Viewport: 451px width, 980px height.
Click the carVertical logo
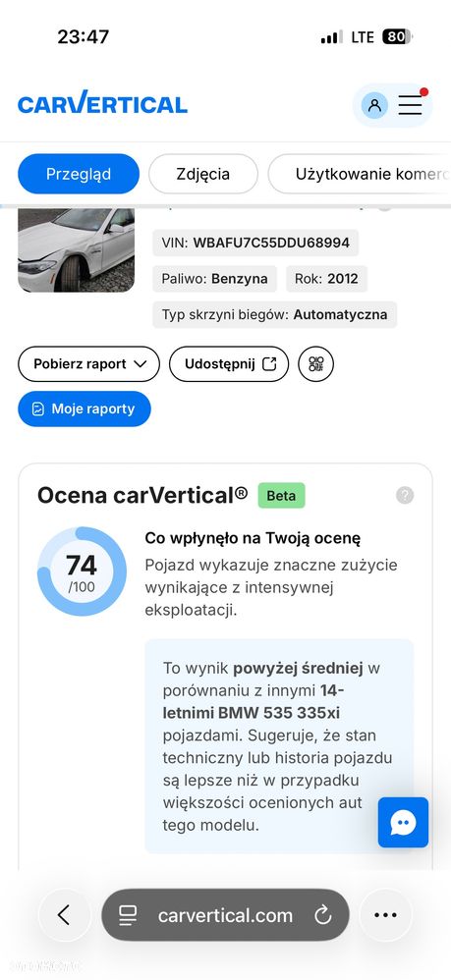click(x=102, y=104)
